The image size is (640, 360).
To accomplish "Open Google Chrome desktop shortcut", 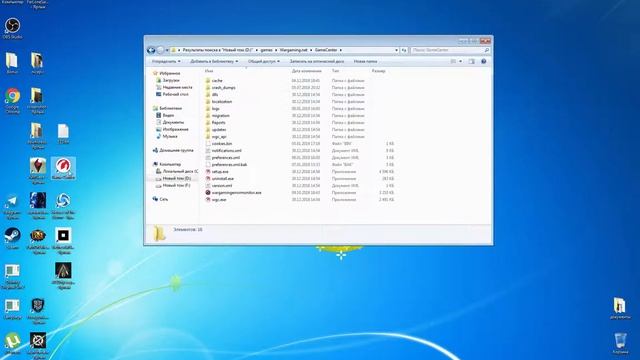I will point(12,100).
